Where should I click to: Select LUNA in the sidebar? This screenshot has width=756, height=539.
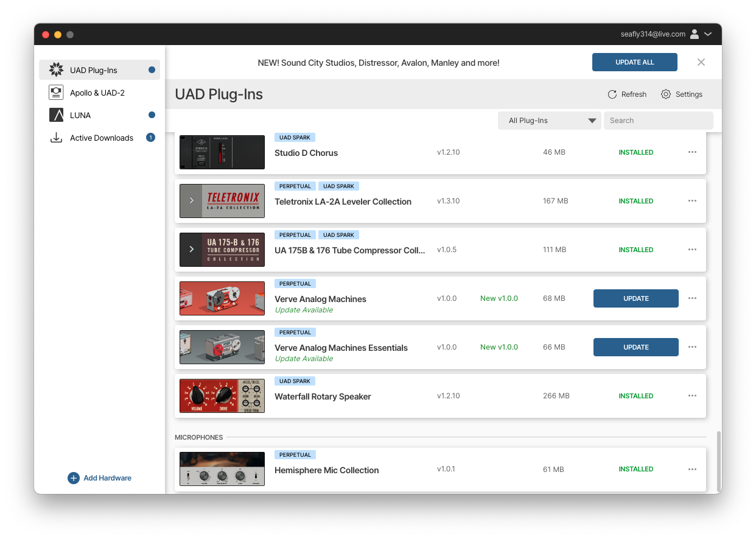[99, 114]
